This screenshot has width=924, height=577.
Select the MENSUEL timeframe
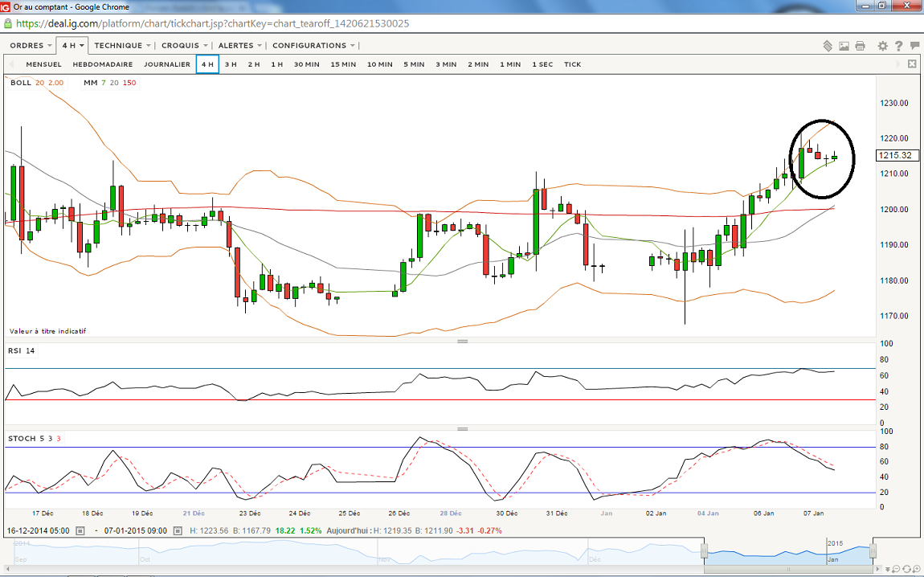[x=43, y=64]
